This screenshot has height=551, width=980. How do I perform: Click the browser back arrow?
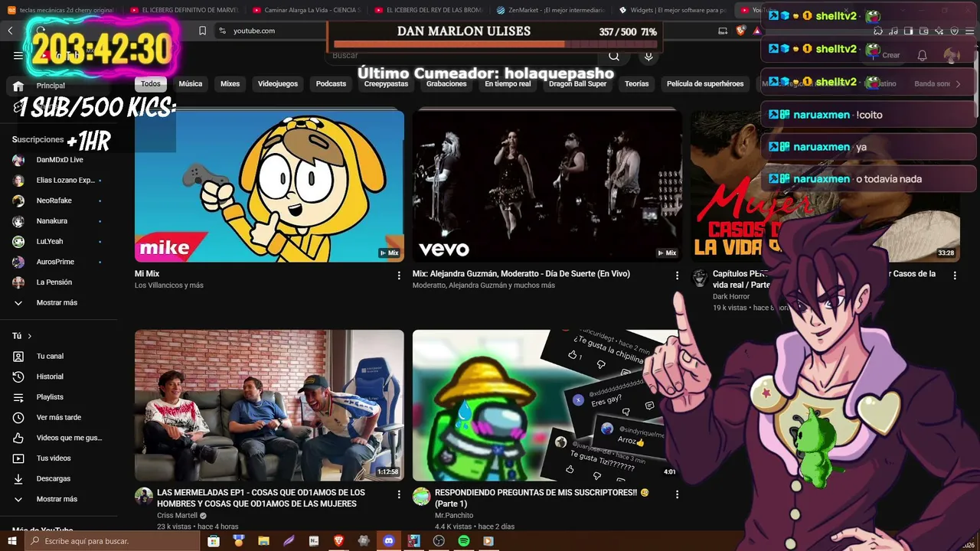[x=10, y=31]
